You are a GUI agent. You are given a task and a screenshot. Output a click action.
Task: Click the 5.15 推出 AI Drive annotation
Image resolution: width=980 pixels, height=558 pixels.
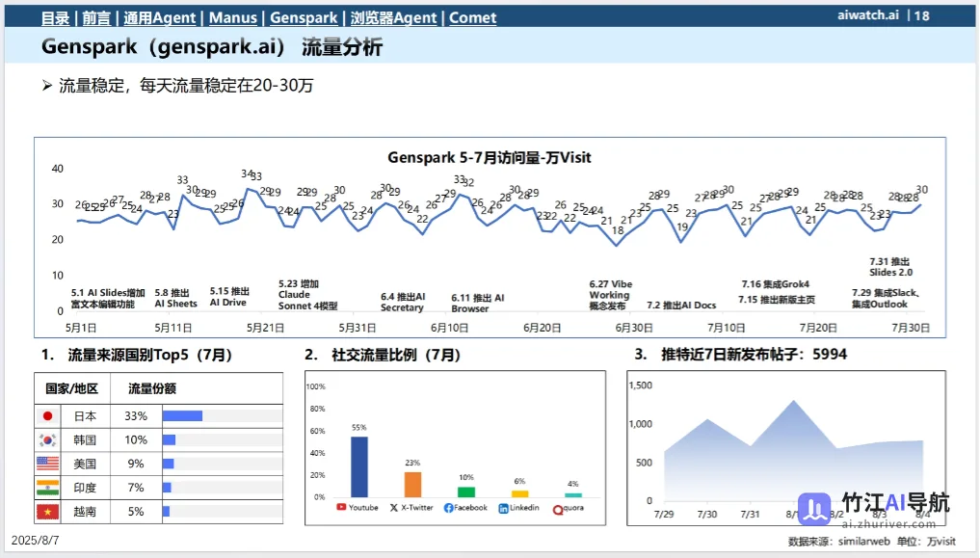(229, 297)
